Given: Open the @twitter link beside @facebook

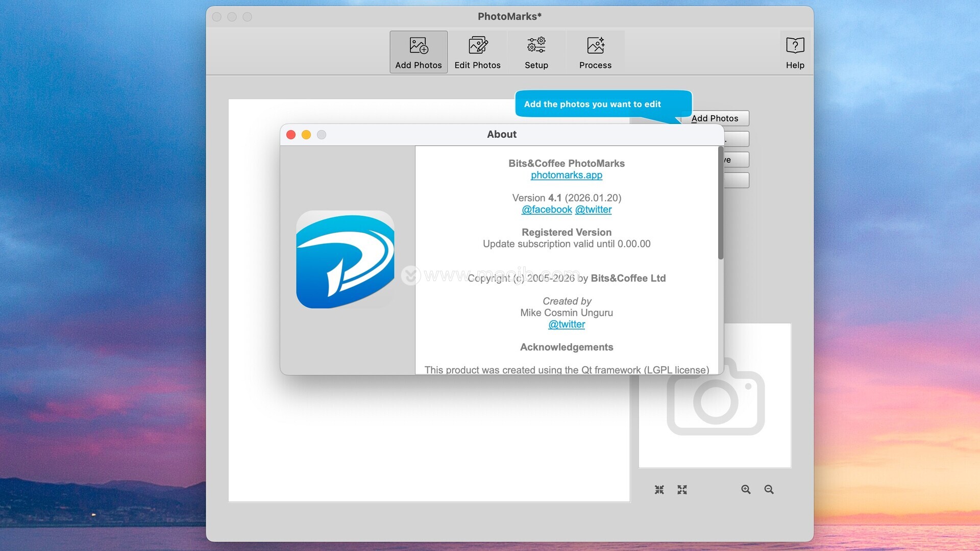Looking at the screenshot, I should pos(593,210).
